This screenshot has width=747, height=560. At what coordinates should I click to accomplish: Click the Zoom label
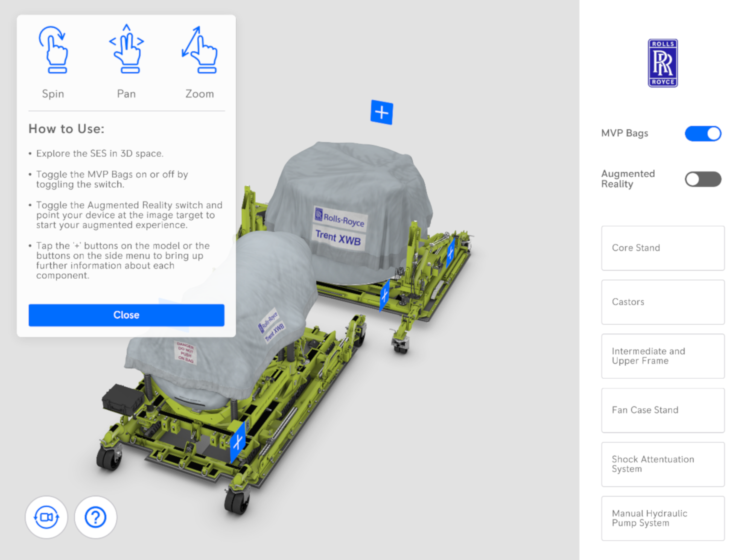point(200,94)
